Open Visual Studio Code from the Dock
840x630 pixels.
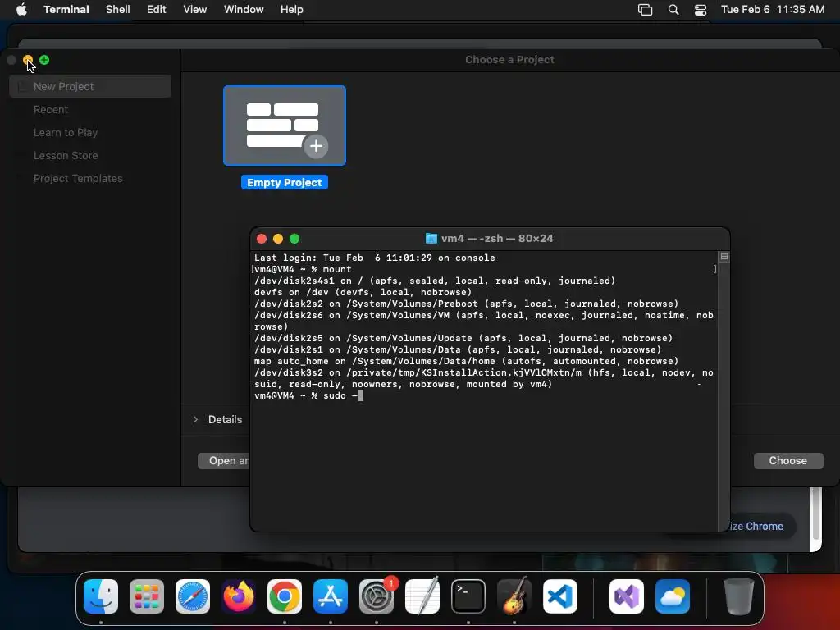click(x=560, y=596)
